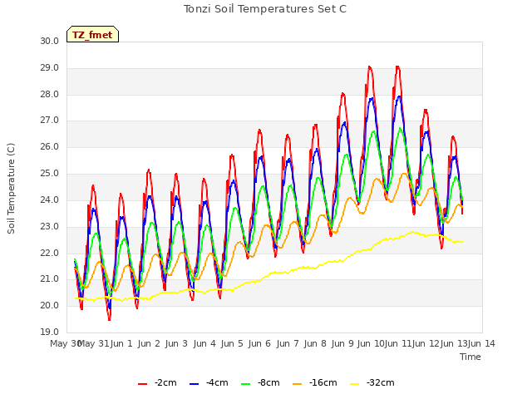532x399 pixels.
Task: Click the Soil Temperature (C) axis label
Action: tap(11, 189)
